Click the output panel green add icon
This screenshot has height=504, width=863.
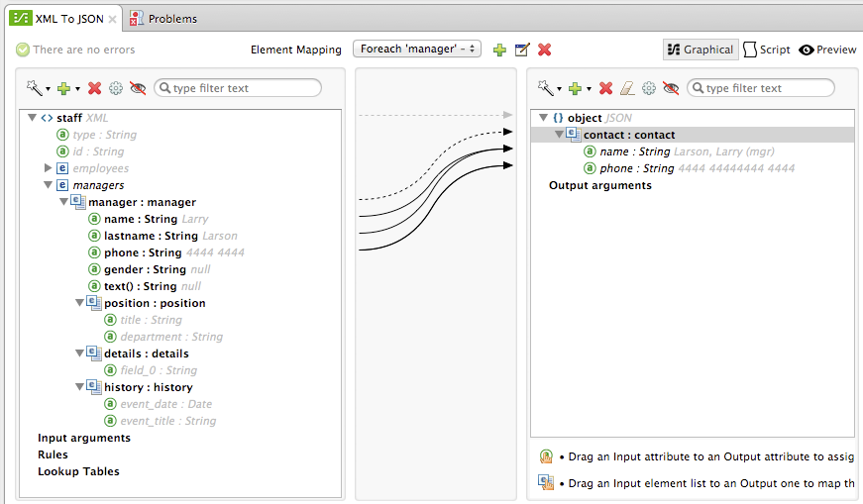point(574,88)
